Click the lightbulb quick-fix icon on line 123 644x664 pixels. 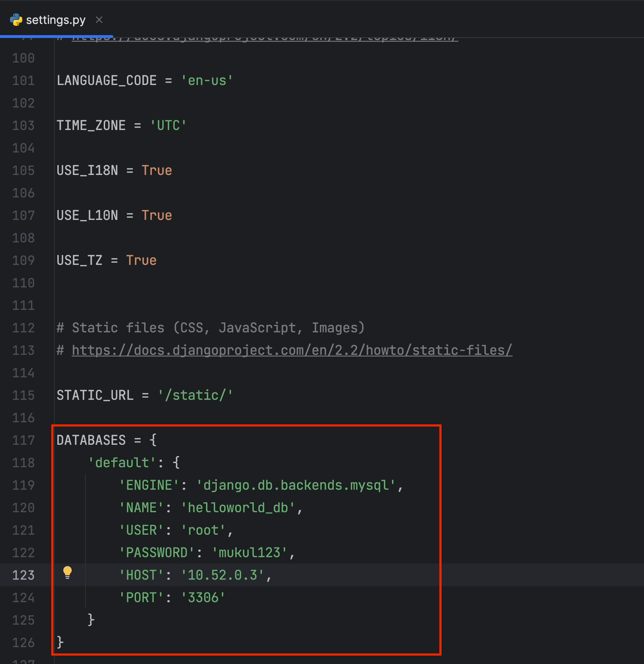tap(67, 572)
